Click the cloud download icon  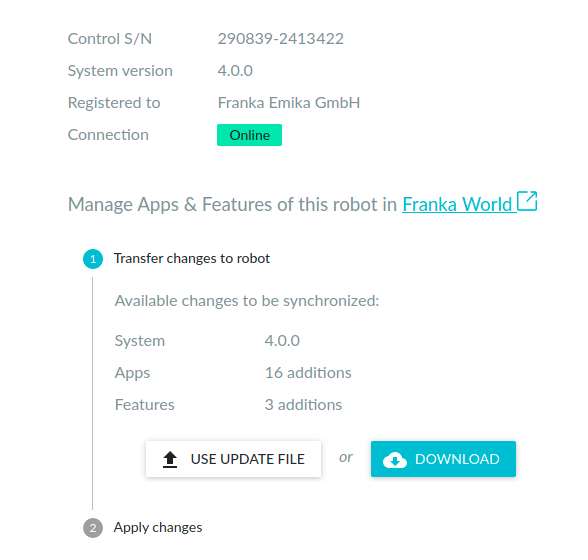tap(394, 460)
